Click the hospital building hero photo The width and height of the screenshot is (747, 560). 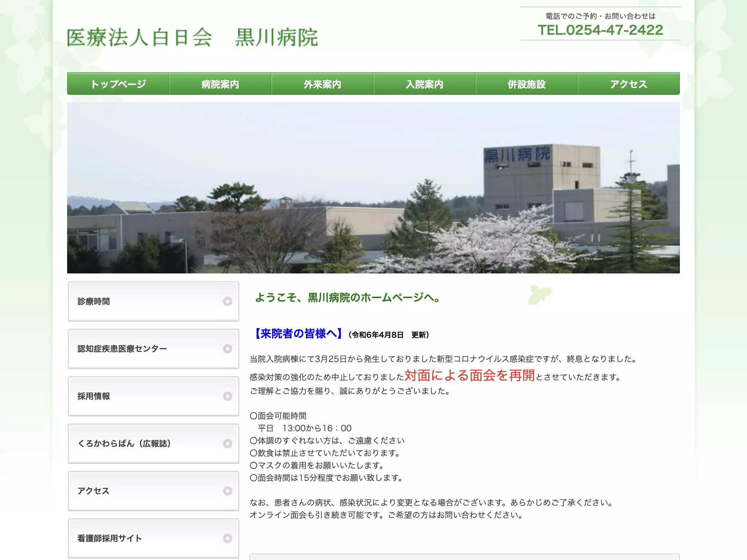[x=373, y=188]
